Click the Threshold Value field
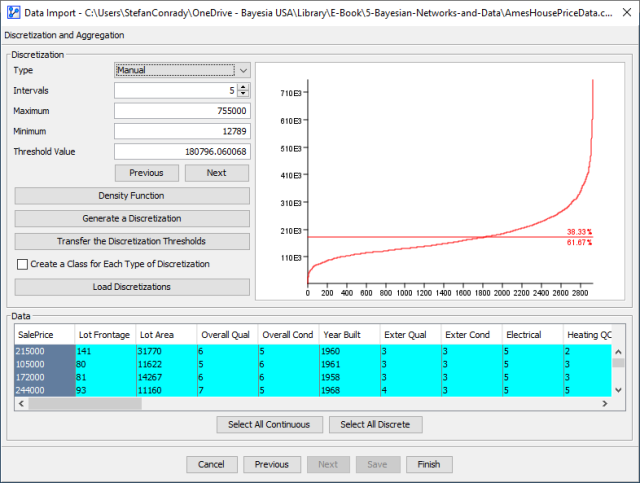 (182, 151)
